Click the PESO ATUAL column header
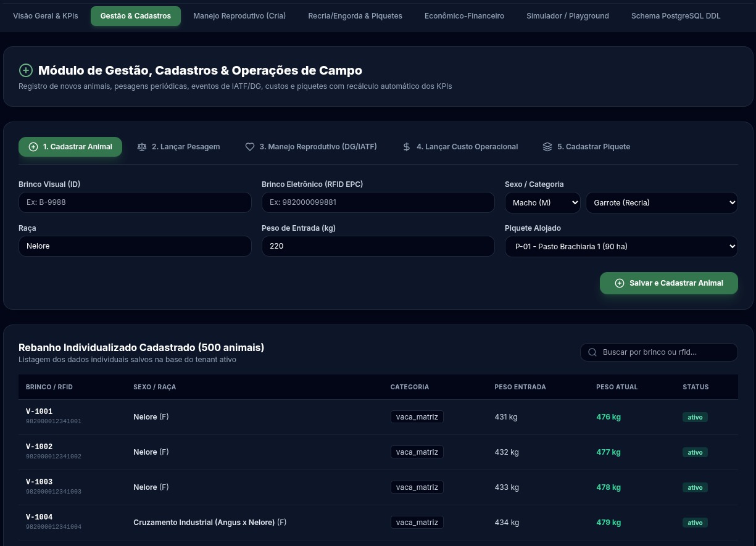 tap(617, 387)
